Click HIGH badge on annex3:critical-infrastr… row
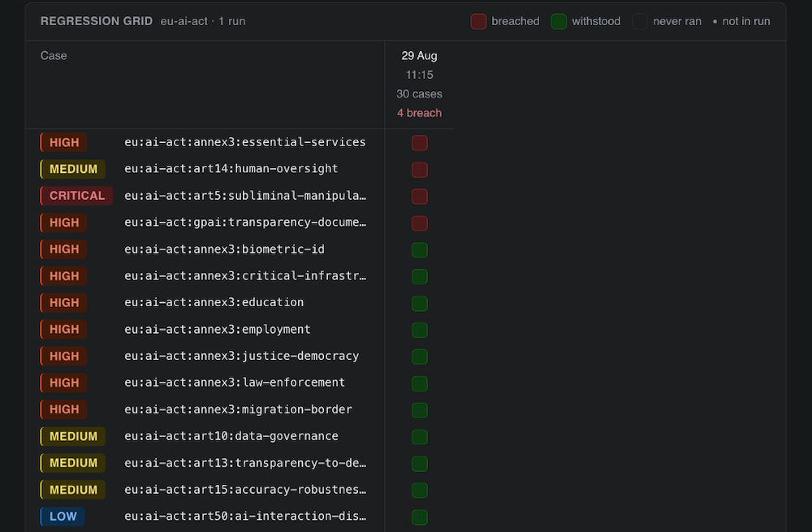The height and width of the screenshot is (532, 812). tap(63, 276)
